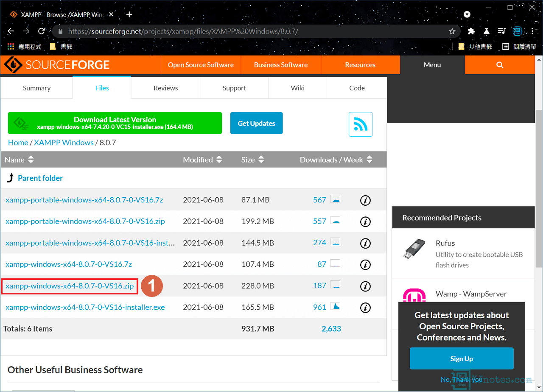Click the Download Latest Version button
The image size is (543, 392).
pos(115,123)
